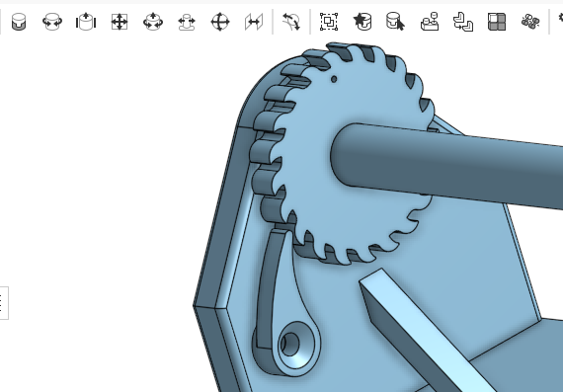Select the exploded parts cluster icon

tap(530, 22)
